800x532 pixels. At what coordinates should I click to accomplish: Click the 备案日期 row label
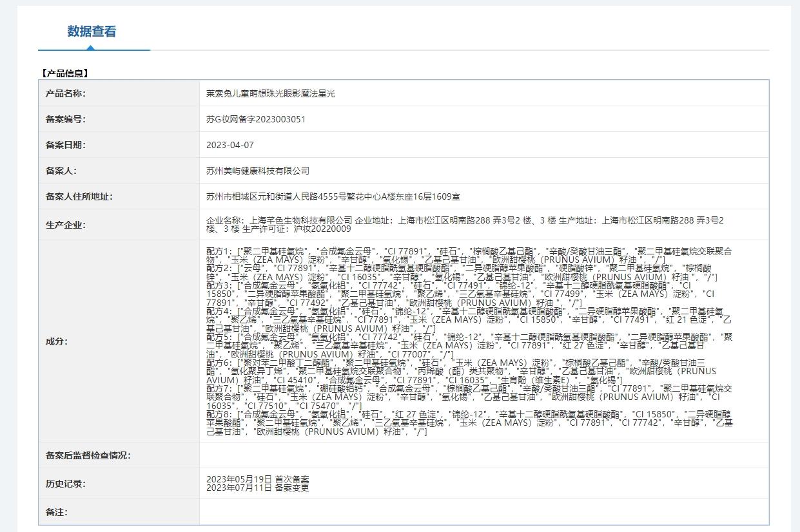(65, 145)
